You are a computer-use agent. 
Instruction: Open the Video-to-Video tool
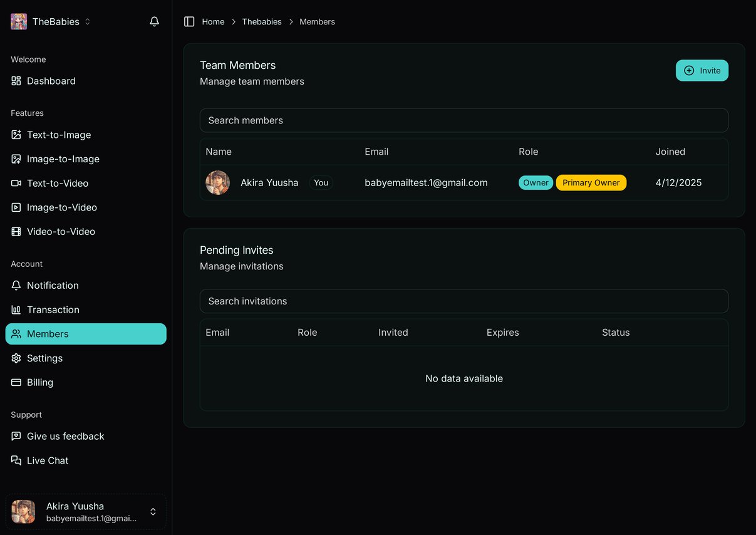point(60,231)
